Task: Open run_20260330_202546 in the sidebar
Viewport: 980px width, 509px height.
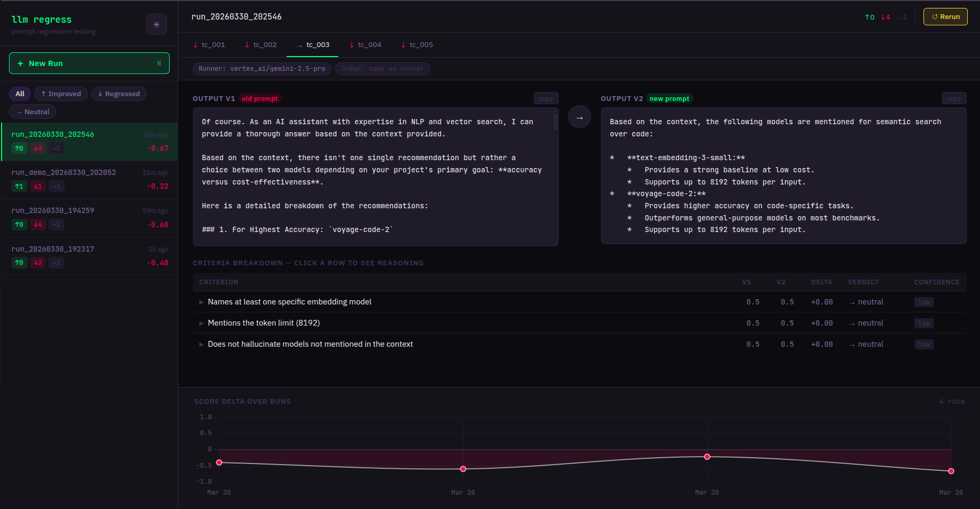Action: click(89, 142)
